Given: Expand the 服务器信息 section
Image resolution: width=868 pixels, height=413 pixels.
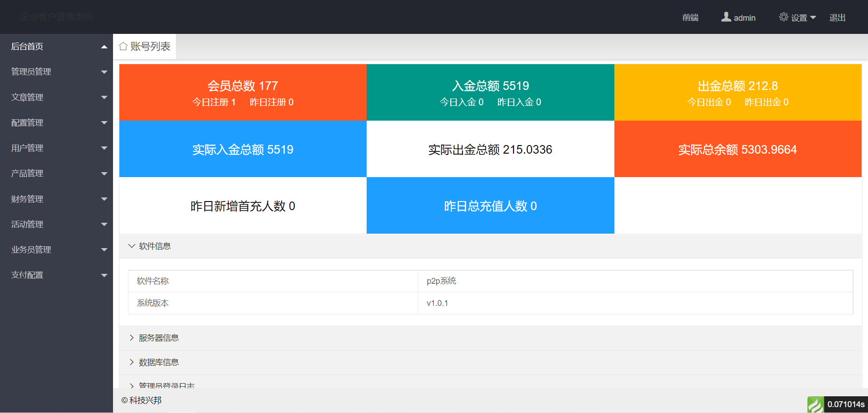Looking at the screenshot, I should click(x=158, y=338).
